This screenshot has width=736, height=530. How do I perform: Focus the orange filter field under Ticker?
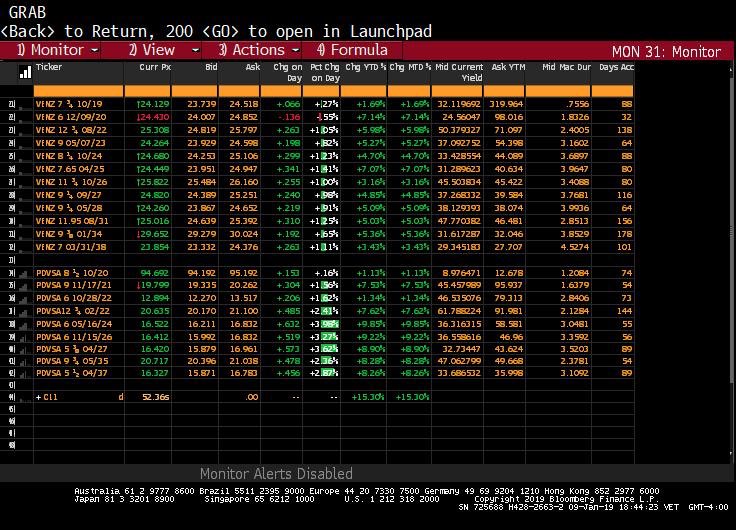point(78,91)
